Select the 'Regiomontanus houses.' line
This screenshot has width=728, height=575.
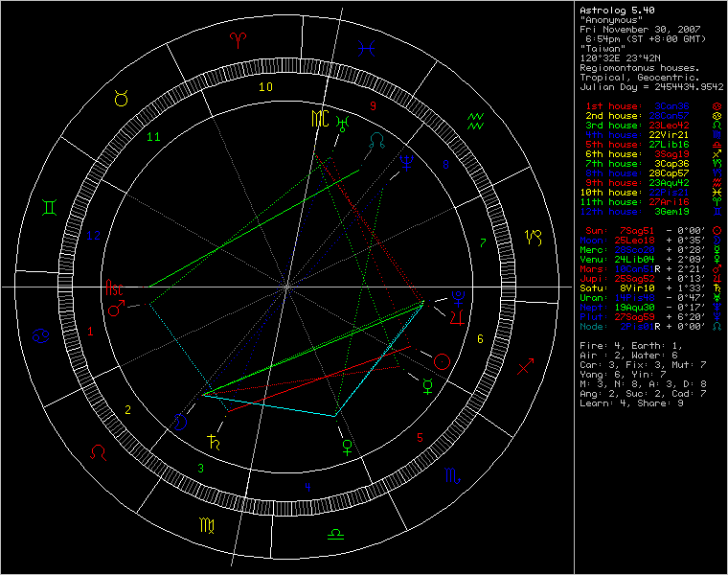(640, 68)
